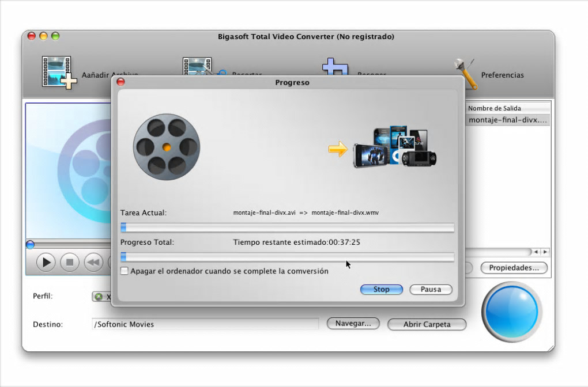Click the Tarea Actual progress bar
The image size is (588, 387).
[287, 227]
